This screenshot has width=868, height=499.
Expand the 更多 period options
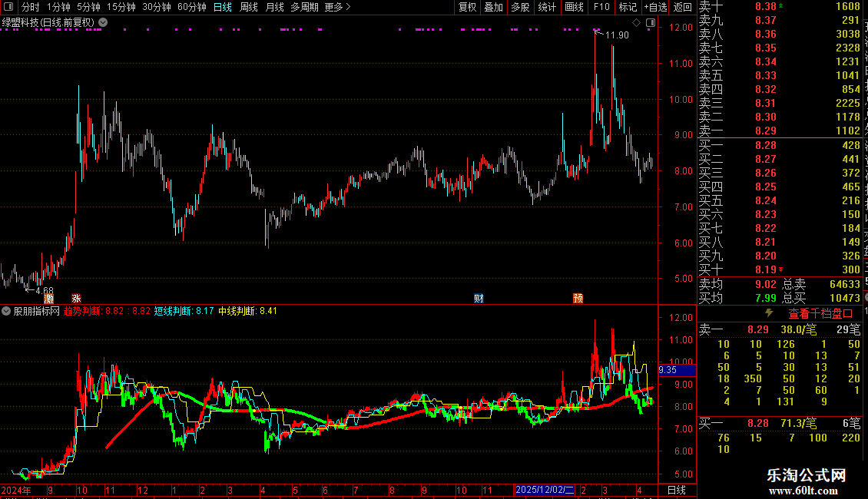(x=338, y=7)
